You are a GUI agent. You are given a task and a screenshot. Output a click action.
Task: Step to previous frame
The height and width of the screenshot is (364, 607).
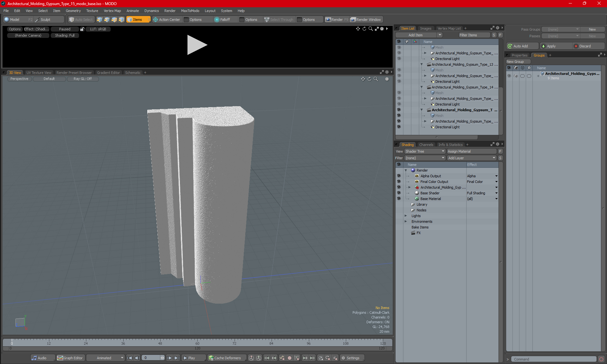click(137, 358)
